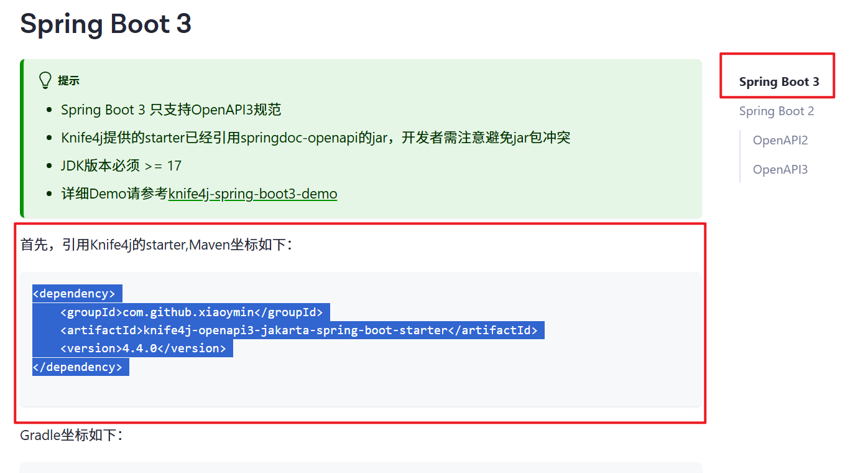The image size is (868, 473).
Task: Click the bullet 'JDK版本必须 >= 17'
Action: [121, 166]
